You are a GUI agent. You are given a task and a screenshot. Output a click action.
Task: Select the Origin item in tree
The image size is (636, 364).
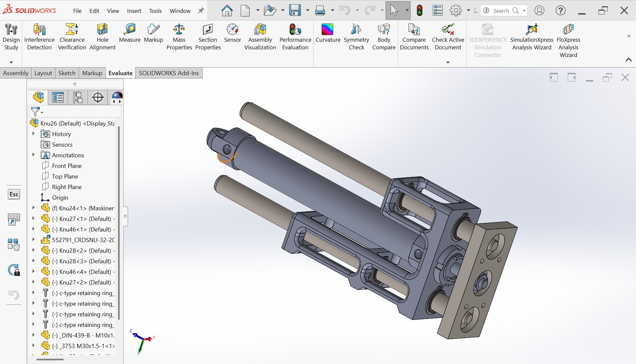60,197
